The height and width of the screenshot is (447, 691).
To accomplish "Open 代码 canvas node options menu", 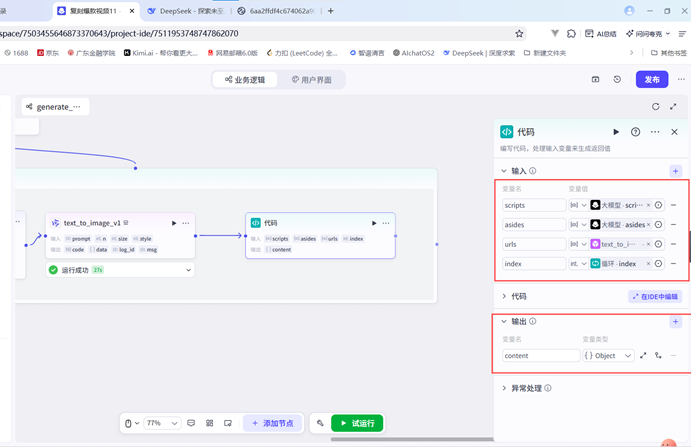I will (x=386, y=223).
